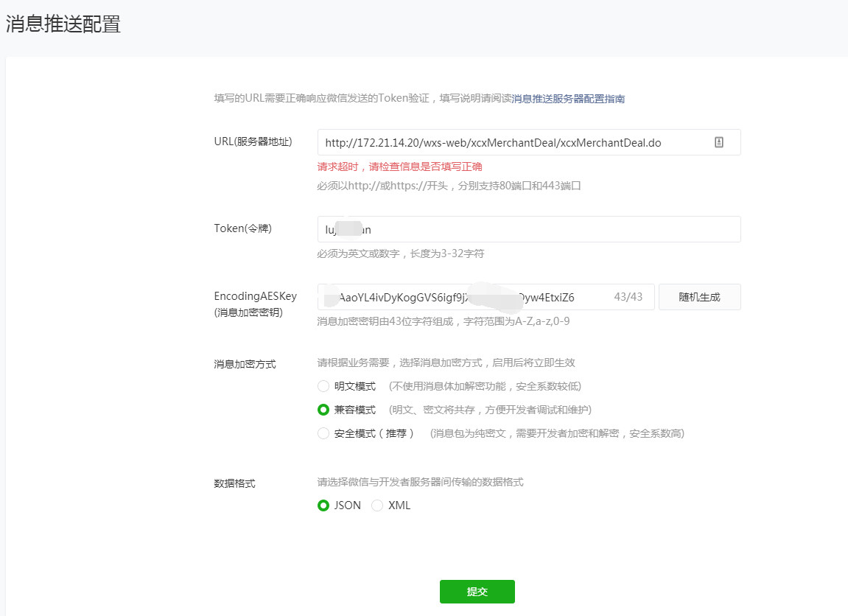
Task: Click the 安全模式 description 消息包为纯密文
Action: [558, 433]
